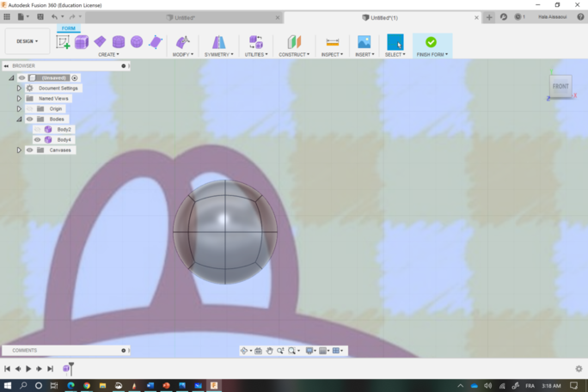The width and height of the screenshot is (588, 392).
Task: Collapse the Bodies node
Action: (x=19, y=119)
